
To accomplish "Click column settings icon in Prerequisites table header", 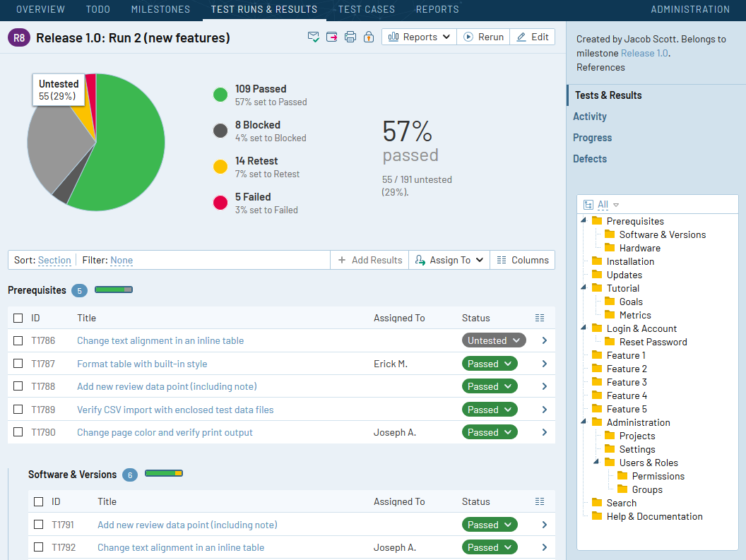I will pyautogui.click(x=540, y=318).
